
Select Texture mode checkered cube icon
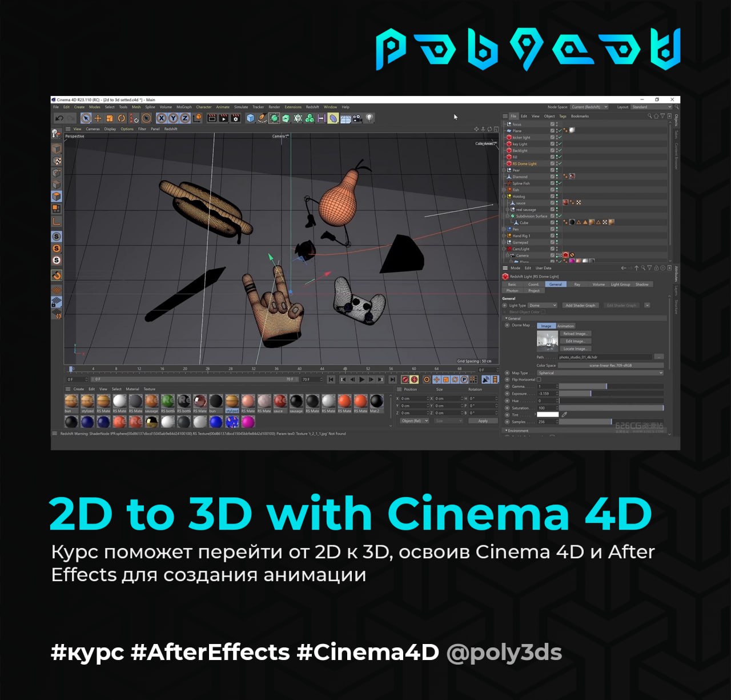pyautogui.click(x=57, y=161)
